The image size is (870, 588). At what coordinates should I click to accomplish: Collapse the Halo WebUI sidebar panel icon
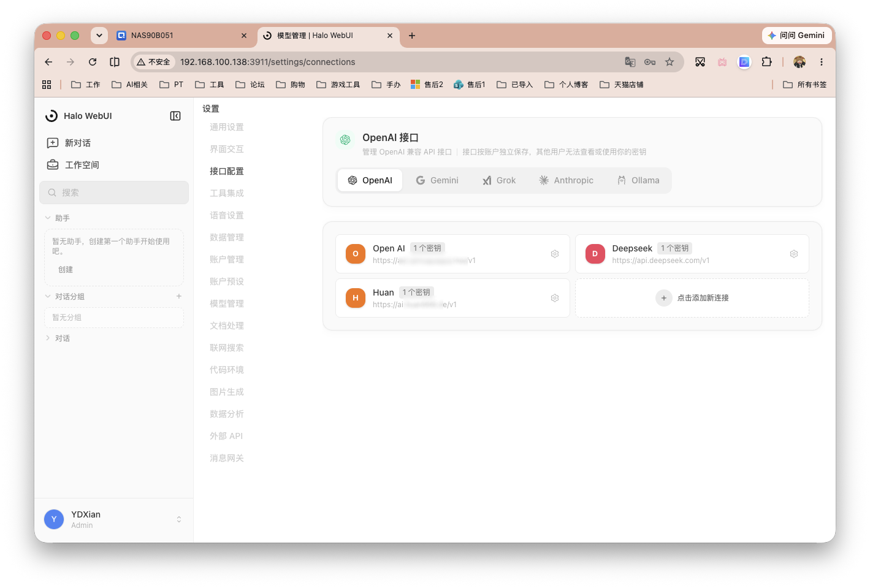click(x=175, y=116)
